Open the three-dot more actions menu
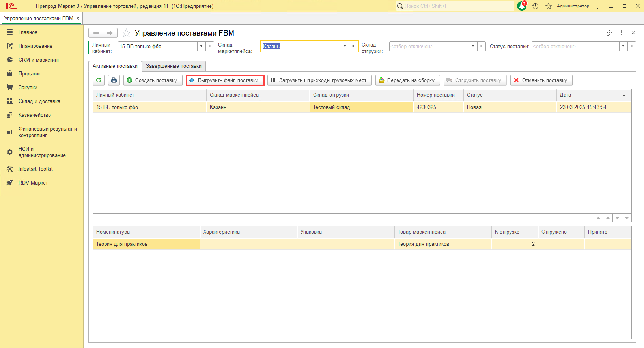This screenshot has width=644, height=348. [x=621, y=33]
